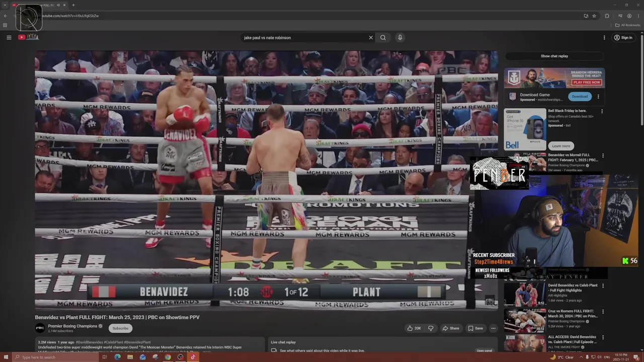Switch the ENG input language
The image size is (644, 362).
coord(607,357)
